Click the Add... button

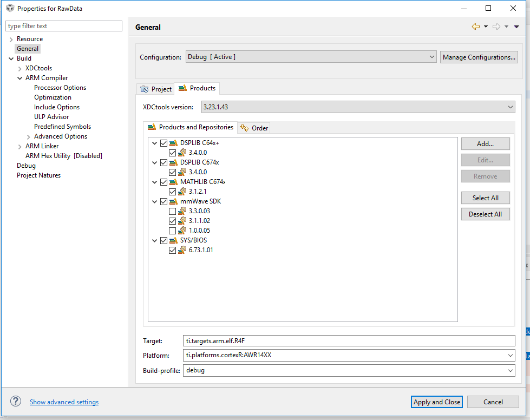(486, 144)
